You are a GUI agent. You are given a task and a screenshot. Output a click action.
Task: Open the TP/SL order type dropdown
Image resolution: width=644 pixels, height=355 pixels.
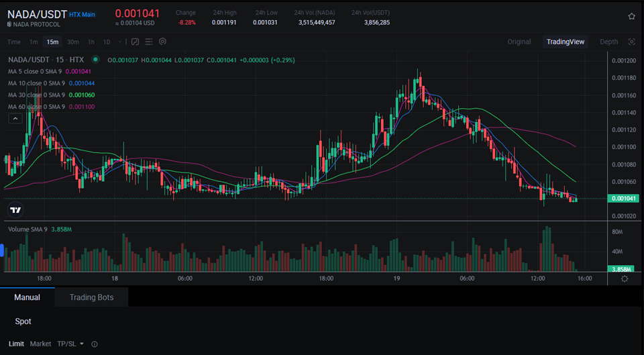pyautogui.click(x=70, y=344)
